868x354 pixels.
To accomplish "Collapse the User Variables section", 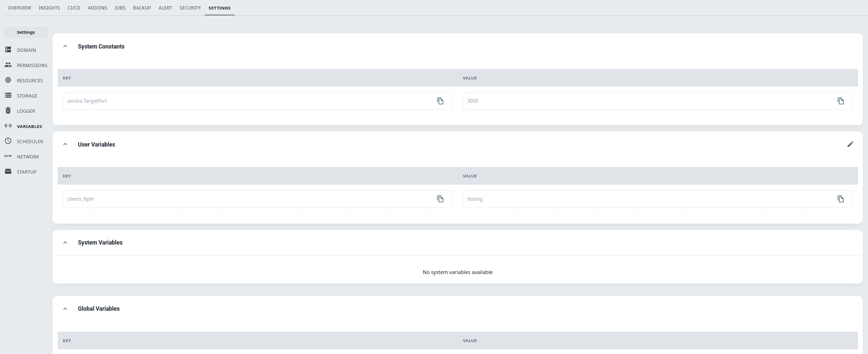I will [65, 144].
